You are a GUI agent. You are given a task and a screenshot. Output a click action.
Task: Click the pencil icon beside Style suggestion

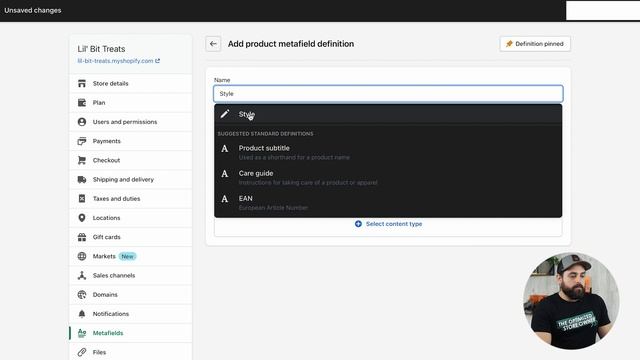[224, 114]
